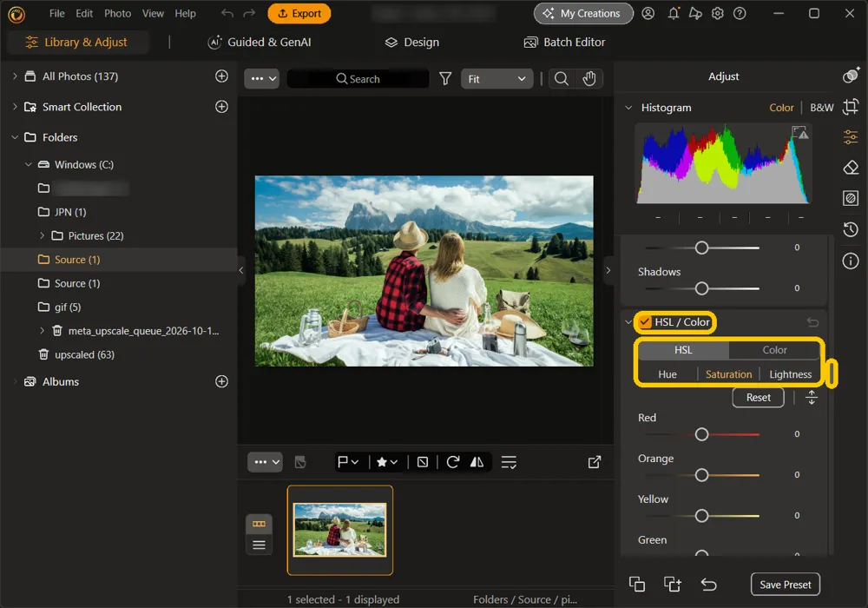This screenshot has width=868, height=608.
Task: Open the adjustment sliders panel icon
Action: (x=851, y=136)
